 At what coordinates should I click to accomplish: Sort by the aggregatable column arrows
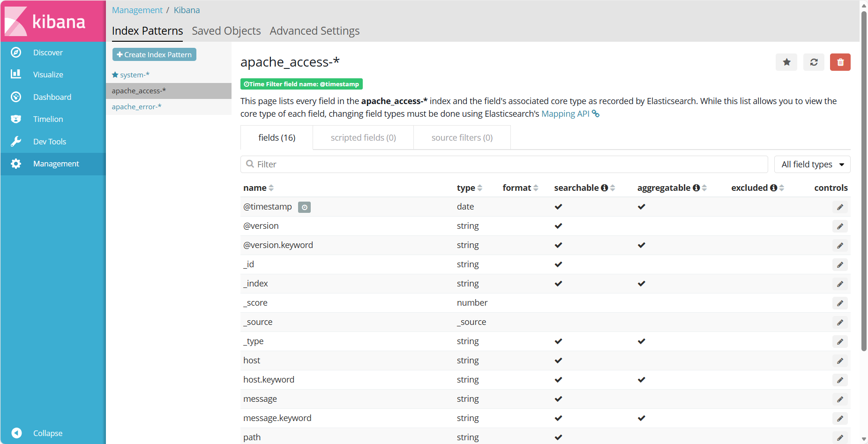(704, 188)
